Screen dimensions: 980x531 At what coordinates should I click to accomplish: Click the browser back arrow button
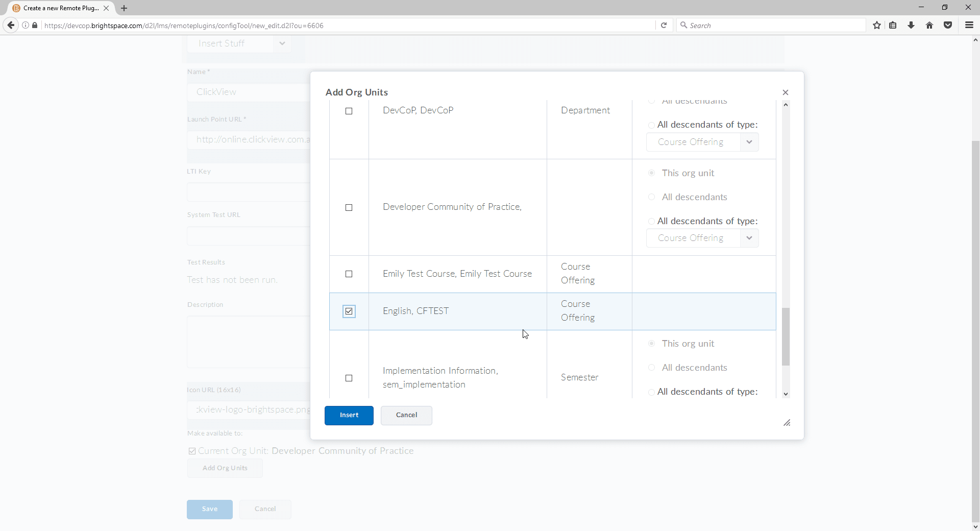(x=11, y=25)
